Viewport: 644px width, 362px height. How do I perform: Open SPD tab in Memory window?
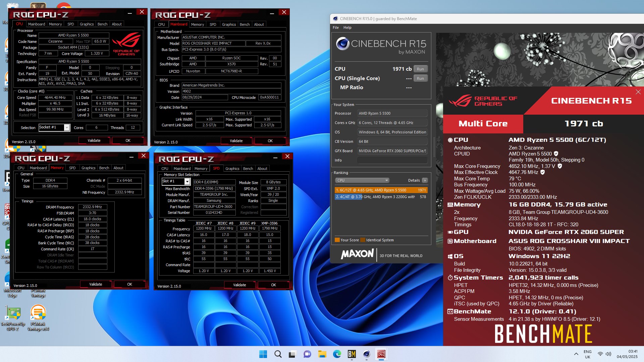[x=72, y=168]
